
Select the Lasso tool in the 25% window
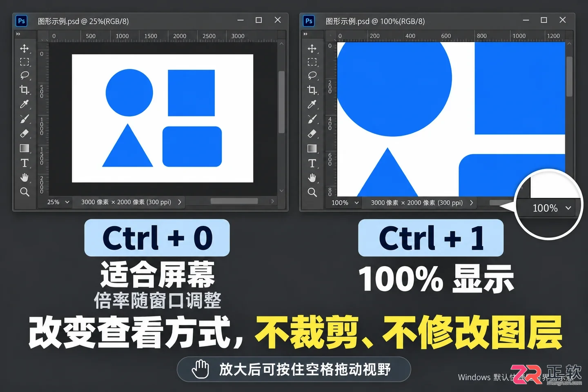pos(24,76)
